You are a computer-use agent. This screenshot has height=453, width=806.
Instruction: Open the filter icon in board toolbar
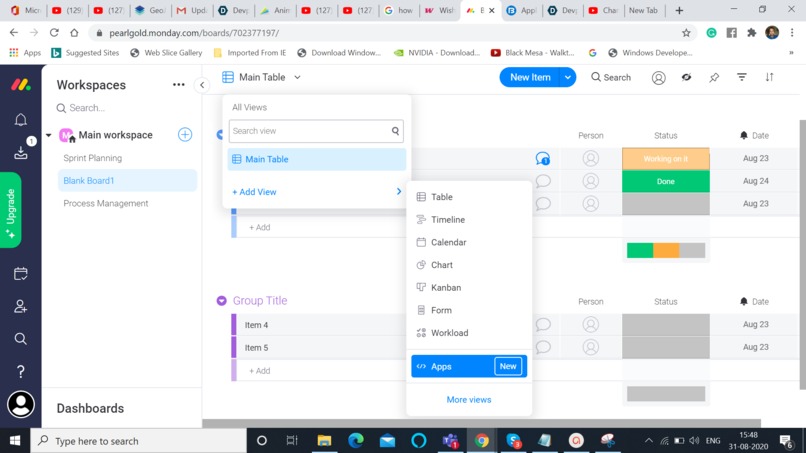point(742,77)
